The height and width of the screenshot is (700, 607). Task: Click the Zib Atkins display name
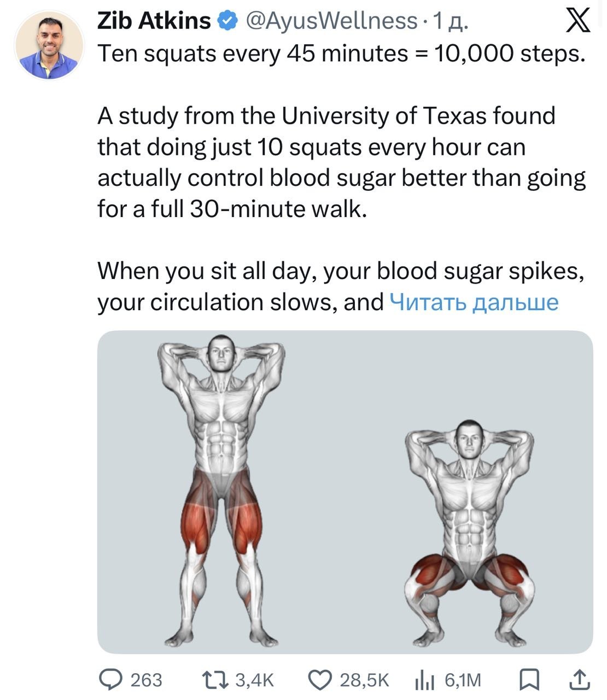pos(154,21)
